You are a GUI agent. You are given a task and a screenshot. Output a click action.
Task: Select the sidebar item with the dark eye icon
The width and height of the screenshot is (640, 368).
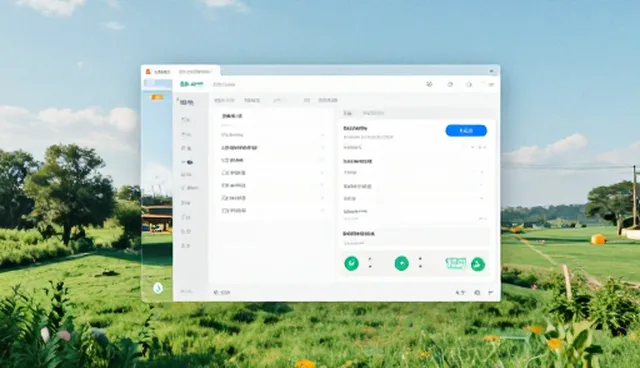coord(187,162)
